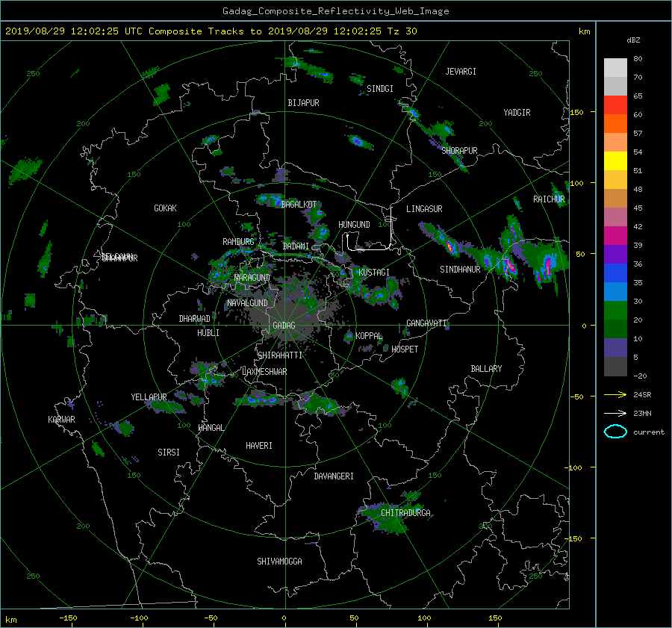Click the KUSTAGI city label

(374, 273)
